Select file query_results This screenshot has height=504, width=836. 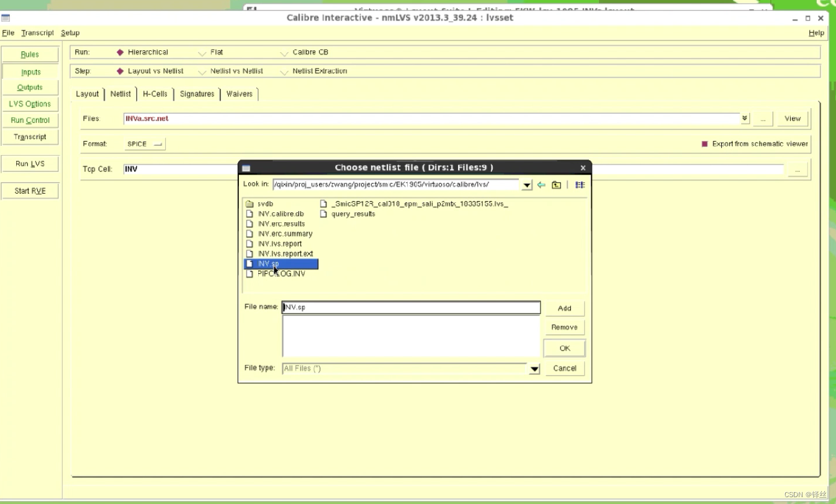[x=348, y=214]
